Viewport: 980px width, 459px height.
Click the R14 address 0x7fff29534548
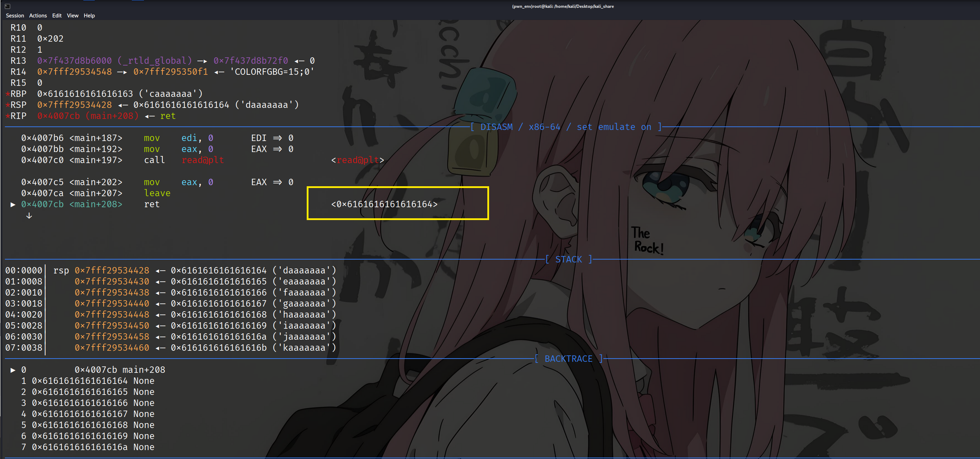point(74,72)
